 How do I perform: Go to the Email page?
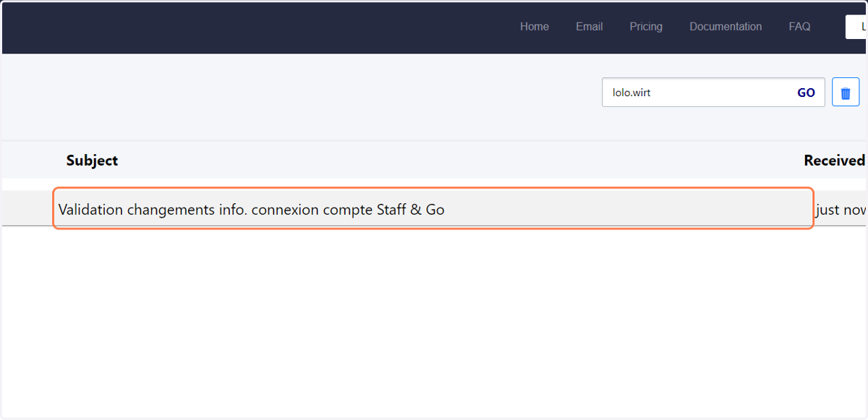[590, 27]
